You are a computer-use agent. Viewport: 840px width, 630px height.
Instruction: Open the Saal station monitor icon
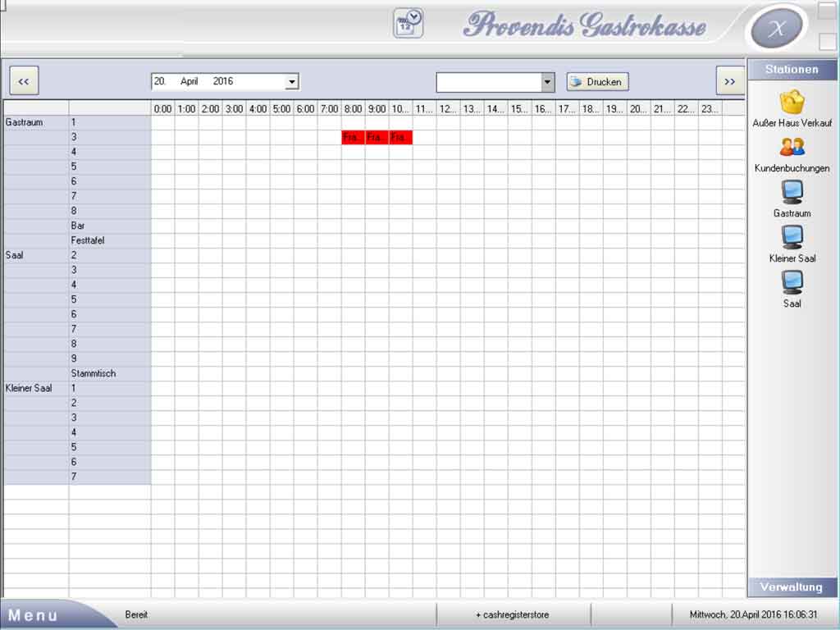[x=792, y=282]
